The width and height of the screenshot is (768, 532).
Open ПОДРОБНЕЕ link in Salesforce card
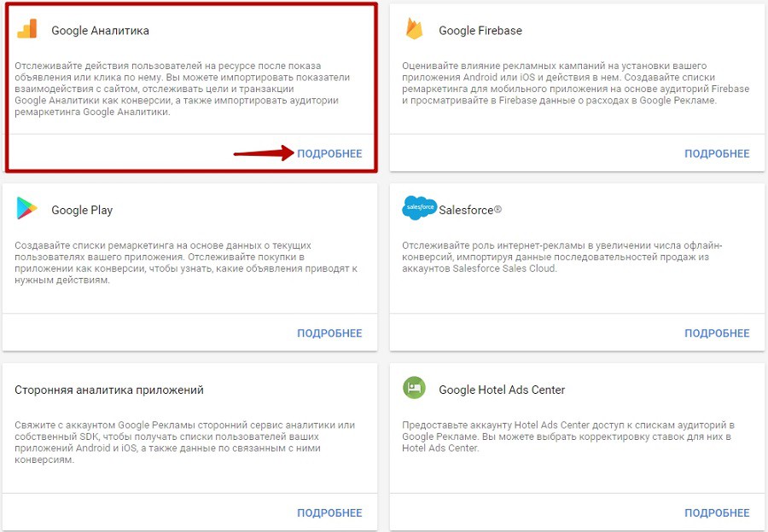(717, 333)
